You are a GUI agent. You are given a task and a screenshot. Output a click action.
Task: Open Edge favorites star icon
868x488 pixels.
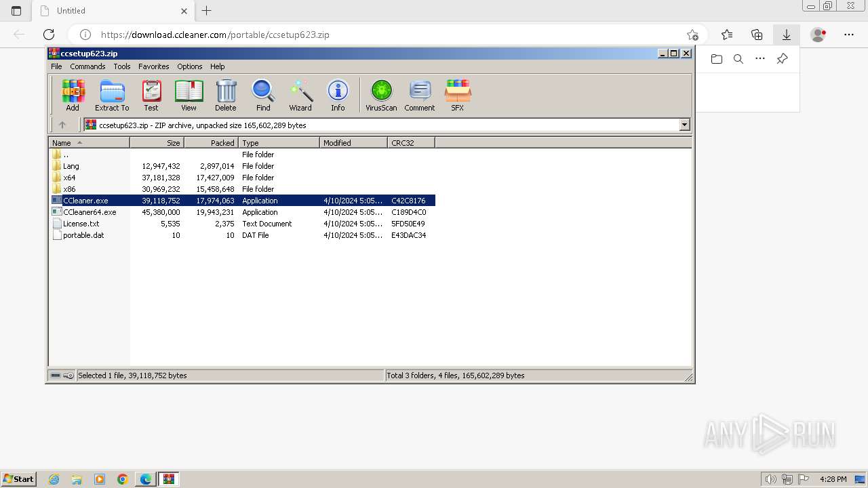(x=727, y=35)
